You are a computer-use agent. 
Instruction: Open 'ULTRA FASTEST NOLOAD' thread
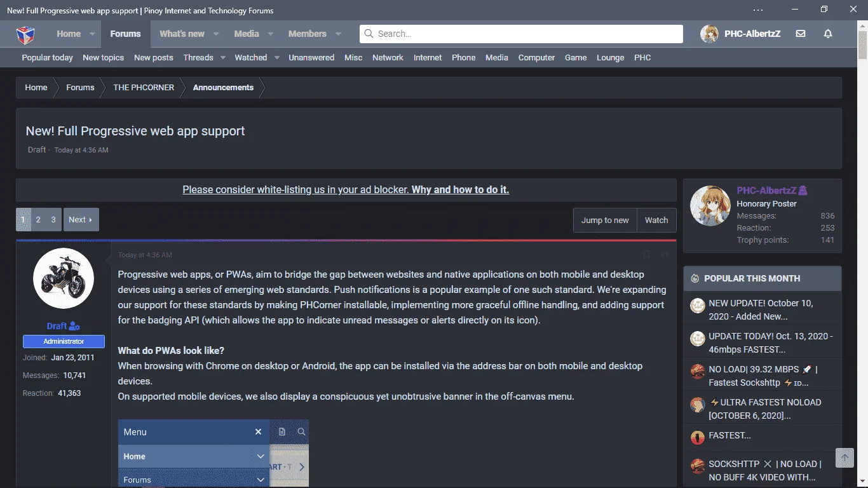pyautogui.click(x=765, y=409)
